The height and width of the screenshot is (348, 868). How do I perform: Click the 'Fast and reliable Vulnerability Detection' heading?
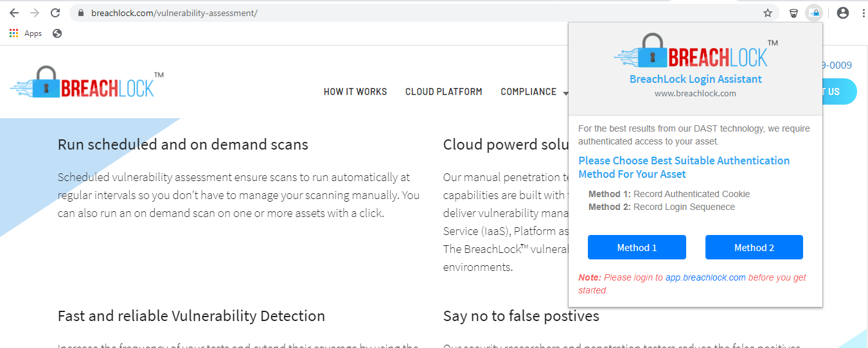click(x=191, y=316)
